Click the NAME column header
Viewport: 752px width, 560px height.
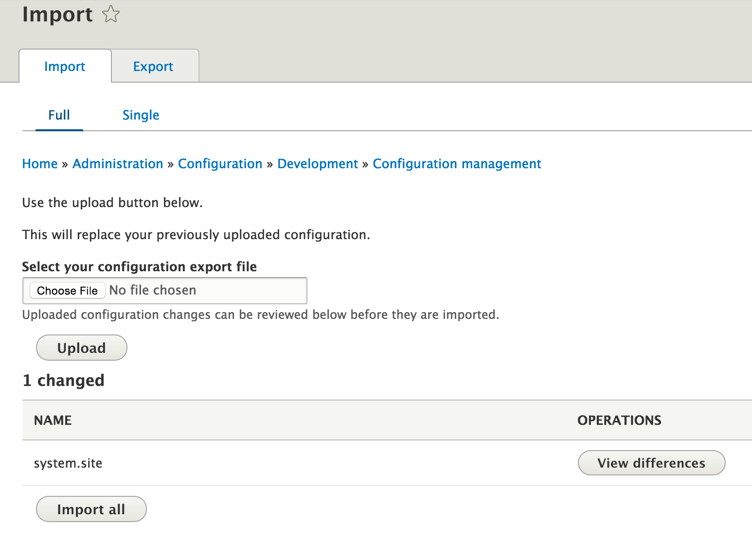coord(52,420)
